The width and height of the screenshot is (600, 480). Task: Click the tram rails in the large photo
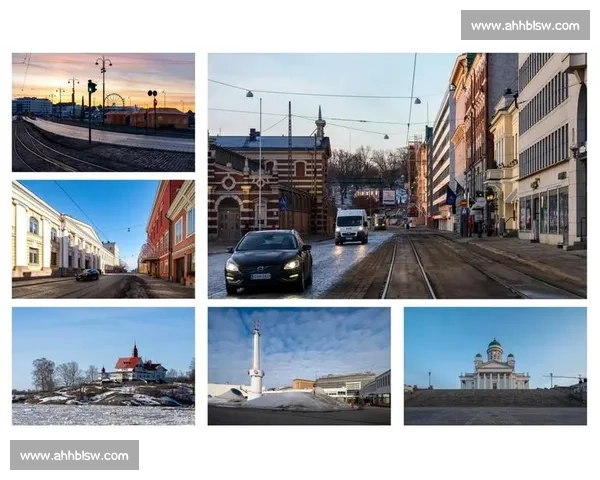pos(408,270)
